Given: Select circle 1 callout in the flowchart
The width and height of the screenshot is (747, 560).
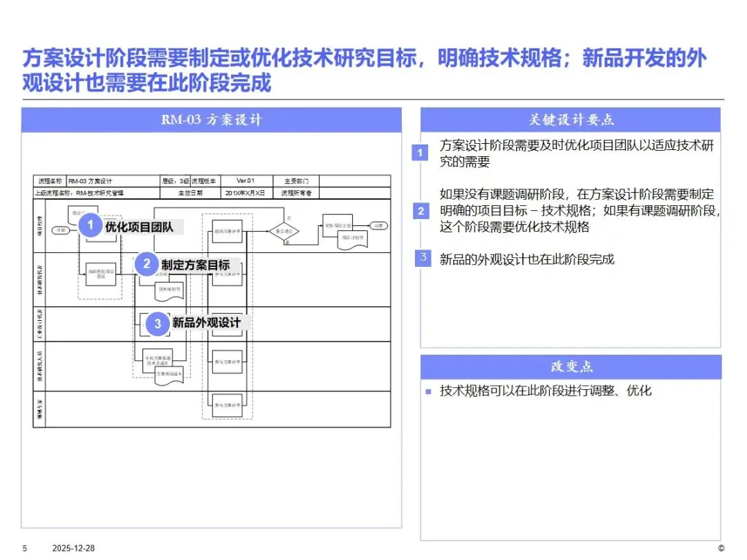Looking at the screenshot, I should click(x=91, y=225).
